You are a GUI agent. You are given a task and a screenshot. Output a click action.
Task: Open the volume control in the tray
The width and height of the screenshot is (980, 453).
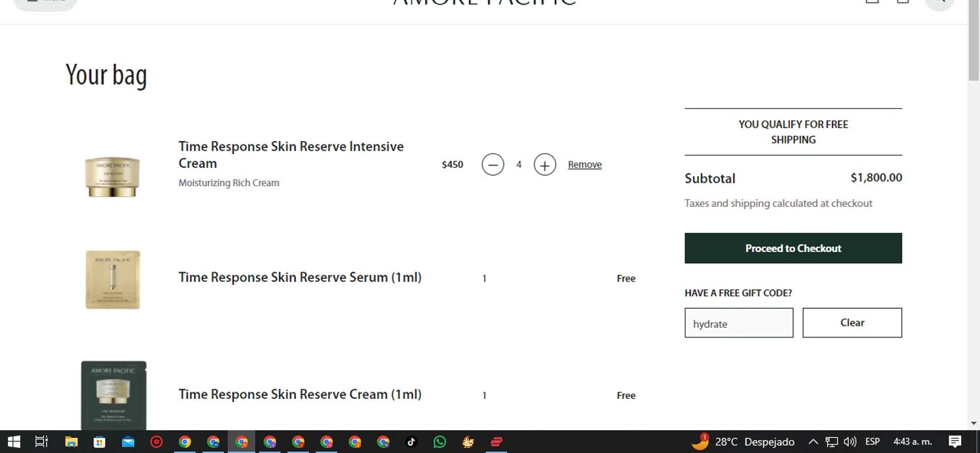(x=850, y=442)
